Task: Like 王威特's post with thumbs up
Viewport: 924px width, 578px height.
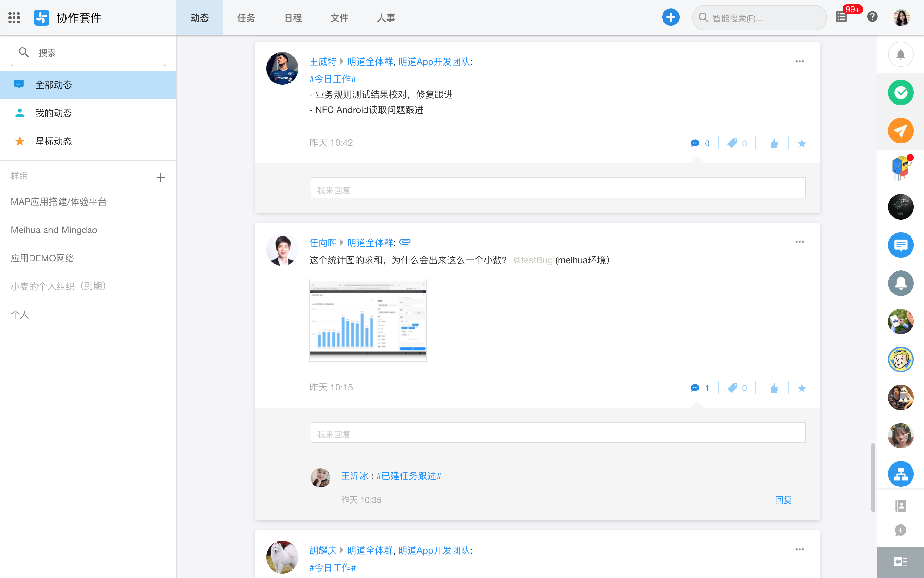Action: [x=774, y=143]
